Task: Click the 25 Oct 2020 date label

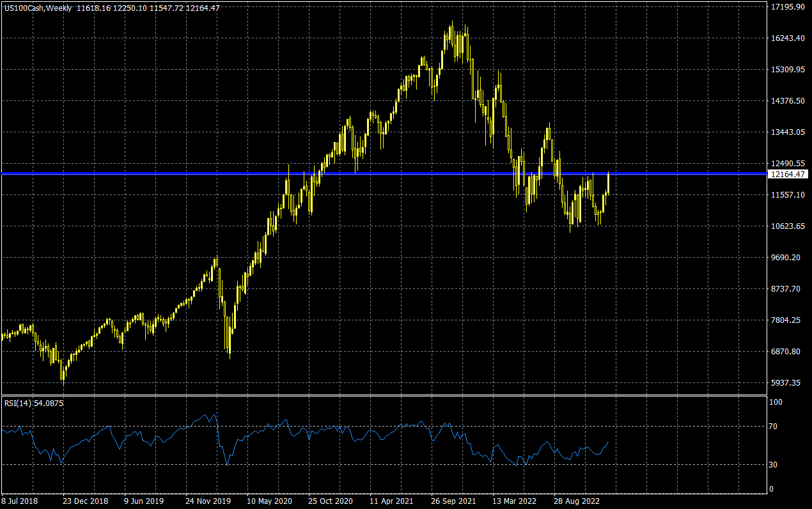Action: tap(331, 501)
